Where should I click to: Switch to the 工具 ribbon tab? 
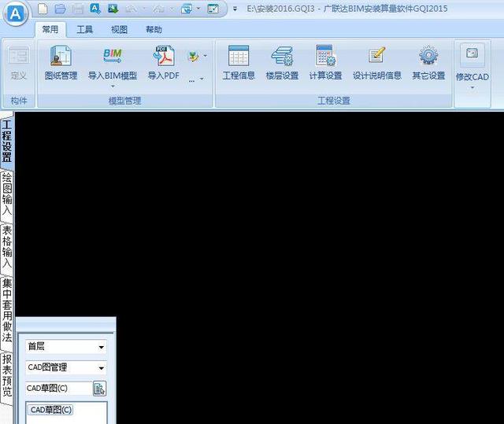pyautogui.click(x=85, y=30)
